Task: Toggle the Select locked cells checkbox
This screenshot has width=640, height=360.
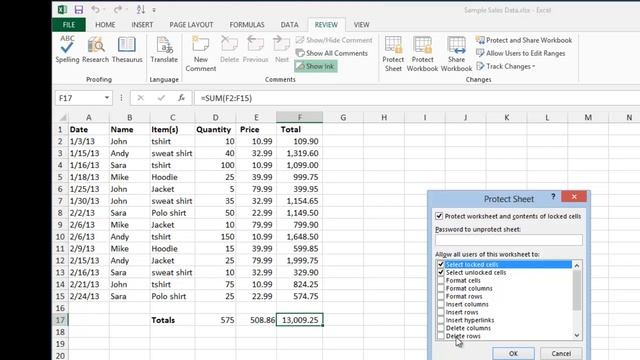Action: coord(440,264)
